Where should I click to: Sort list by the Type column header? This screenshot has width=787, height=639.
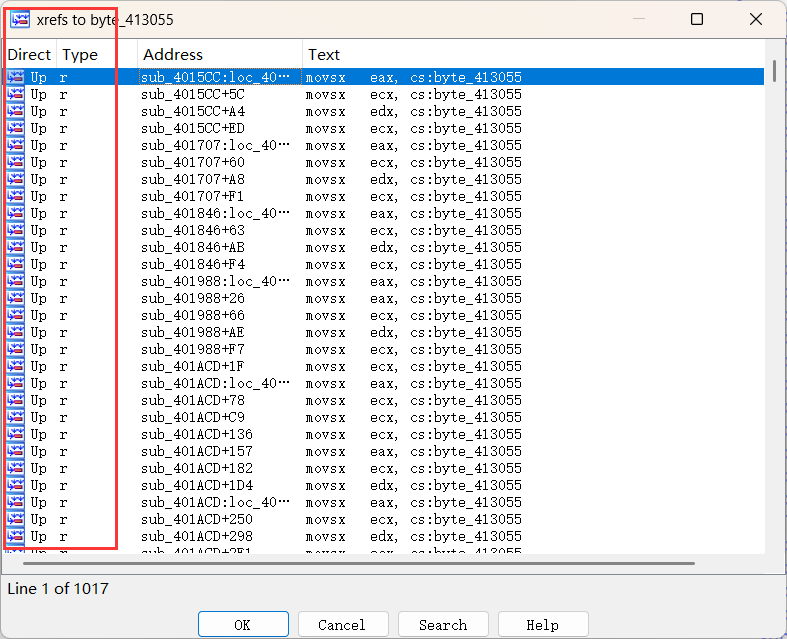coord(81,55)
